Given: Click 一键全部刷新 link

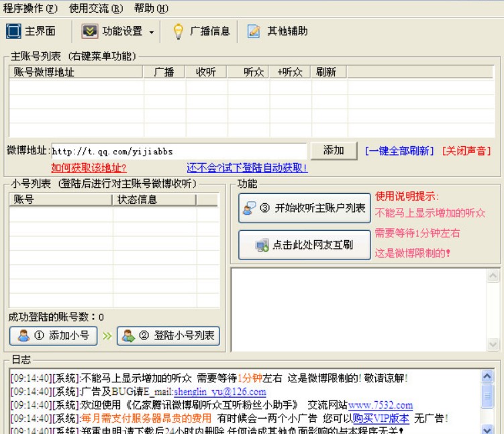Looking at the screenshot, I should tap(399, 151).
